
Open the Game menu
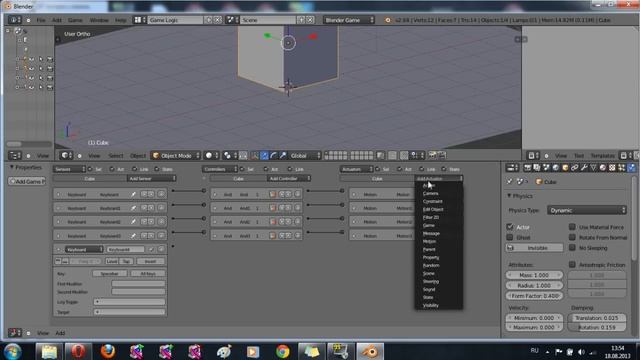75,20
